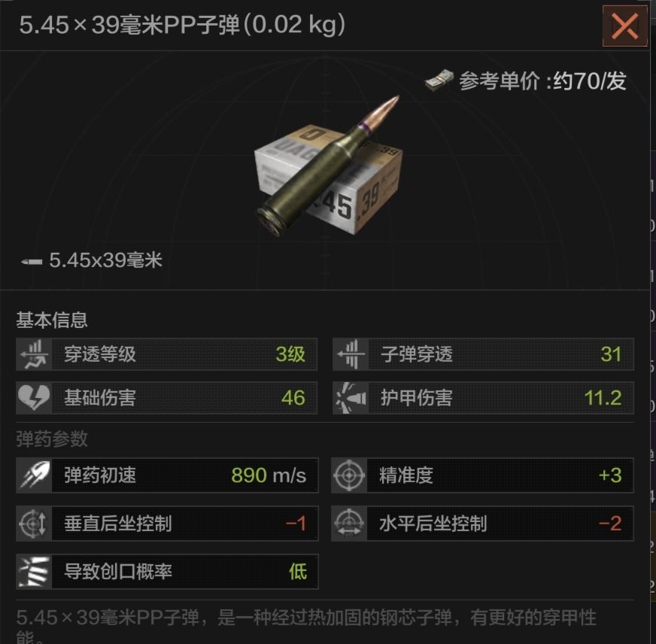Viewport: 656px width, 644px height.
Task: Select the 基本信息 section heading
Action: pos(52,320)
